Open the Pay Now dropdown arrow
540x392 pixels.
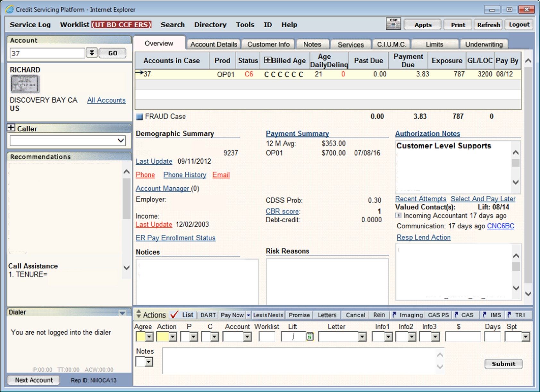[x=248, y=315]
